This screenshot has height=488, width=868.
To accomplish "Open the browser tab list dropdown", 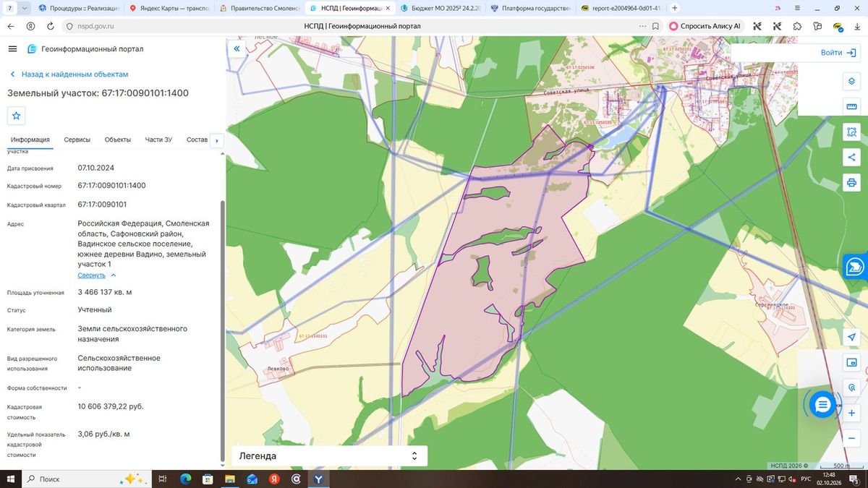I will [25, 8].
